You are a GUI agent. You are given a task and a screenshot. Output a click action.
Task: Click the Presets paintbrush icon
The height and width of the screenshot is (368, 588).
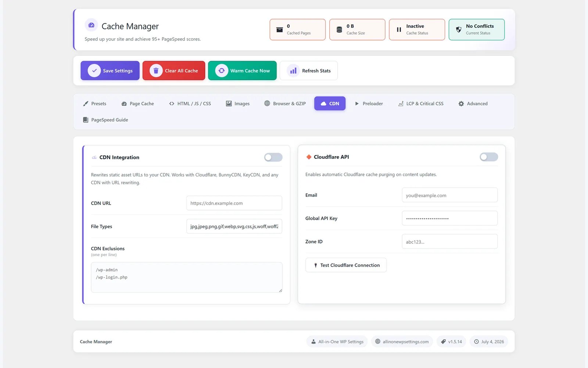pyautogui.click(x=86, y=104)
